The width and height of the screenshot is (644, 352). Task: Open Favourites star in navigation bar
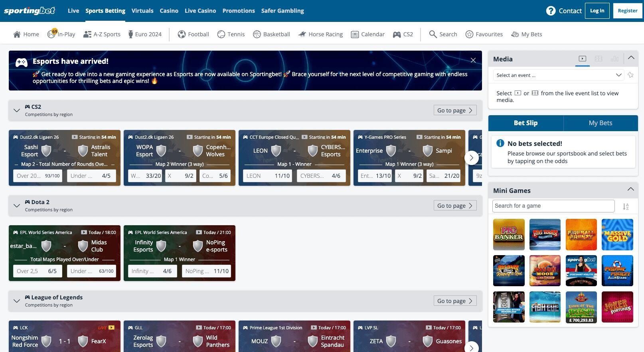point(470,34)
